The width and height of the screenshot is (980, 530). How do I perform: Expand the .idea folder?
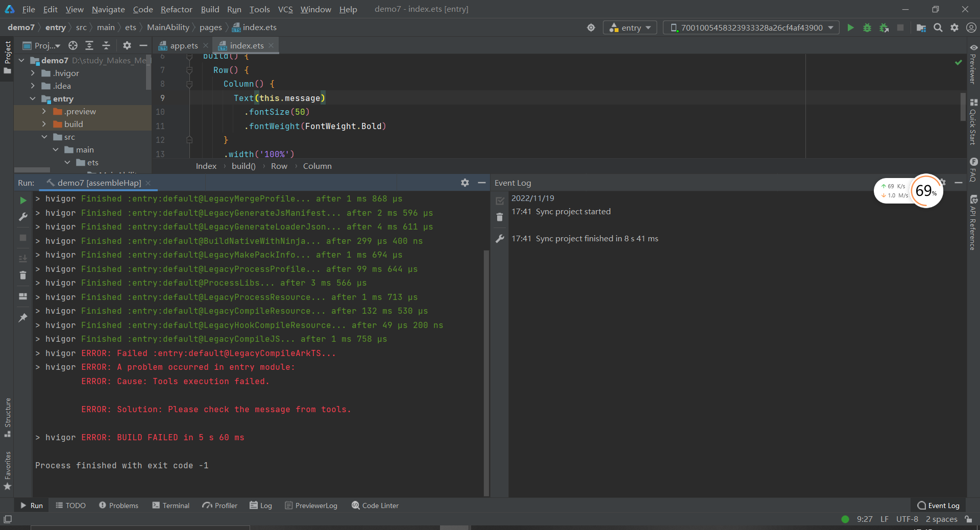(33, 86)
